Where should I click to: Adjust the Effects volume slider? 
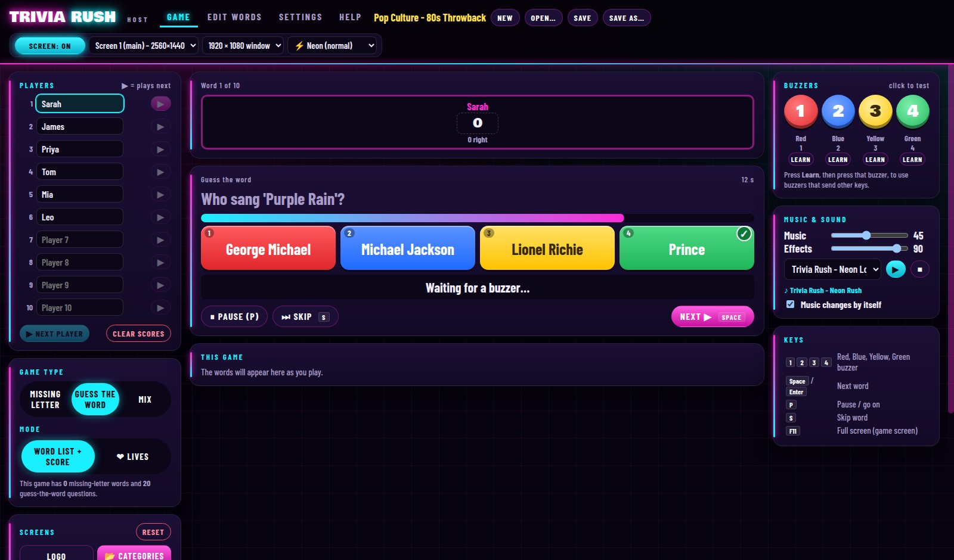coord(869,248)
